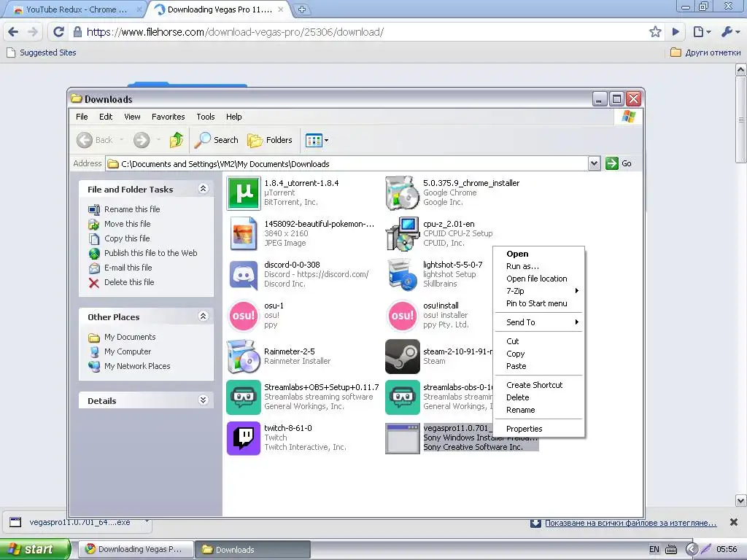Expand the Details panel

coord(203,400)
